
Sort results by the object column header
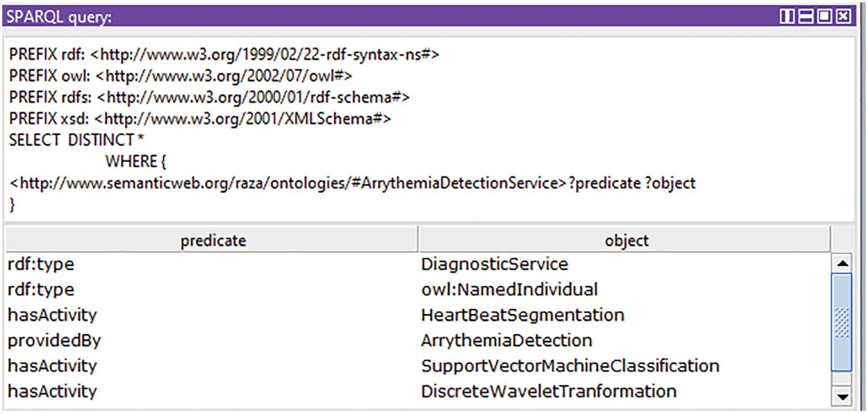[x=626, y=241]
